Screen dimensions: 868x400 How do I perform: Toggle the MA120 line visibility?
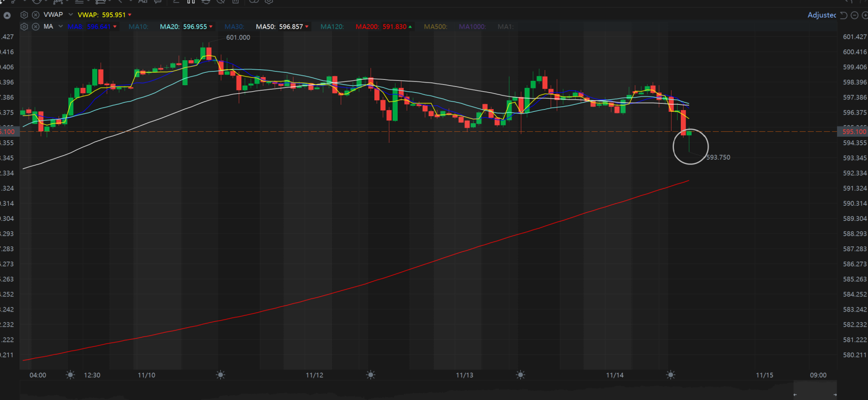pos(332,27)
